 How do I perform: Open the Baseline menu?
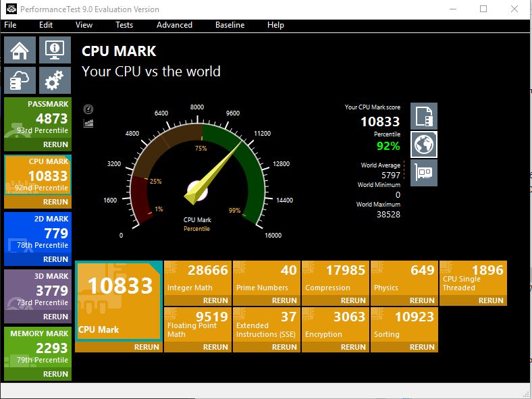[x=230, y=25]
